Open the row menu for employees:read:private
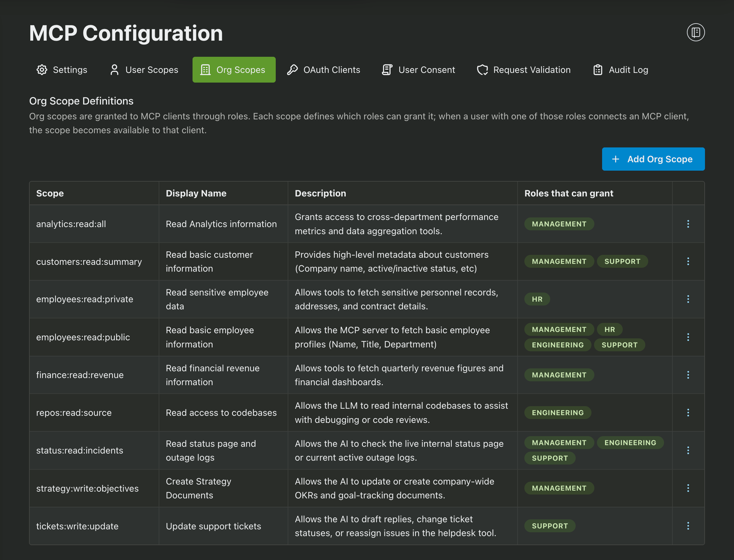Viewport: 734px width, 560px height. point(688,299)
